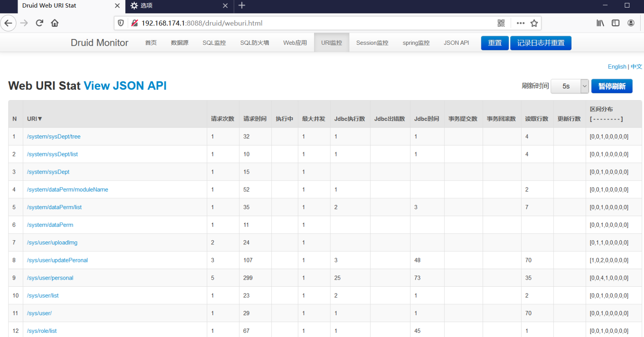Open /sys/user/list URI link

click(x=43, y=295)
